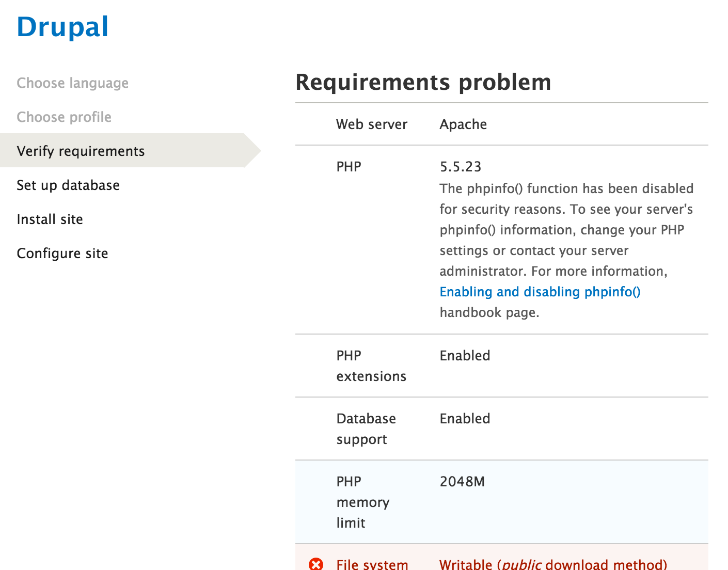Click the Requirements problem heading
This screenshot has width=728, height=570.
(x=423, y=82)
